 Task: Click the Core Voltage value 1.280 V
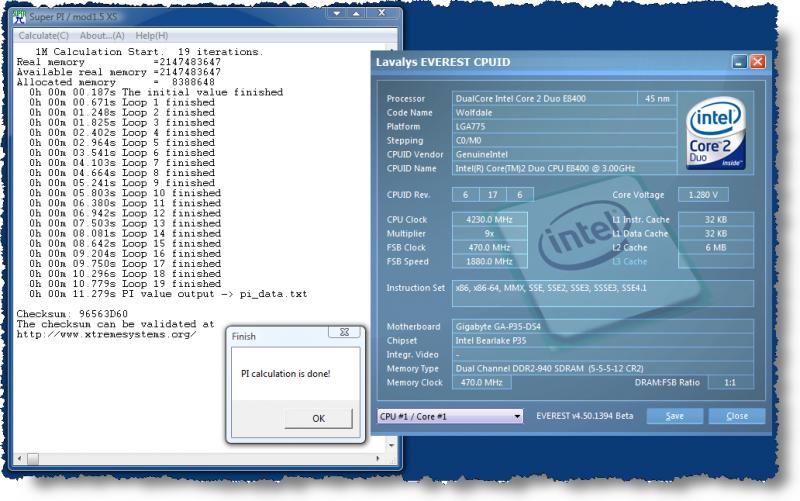[703, 194]
